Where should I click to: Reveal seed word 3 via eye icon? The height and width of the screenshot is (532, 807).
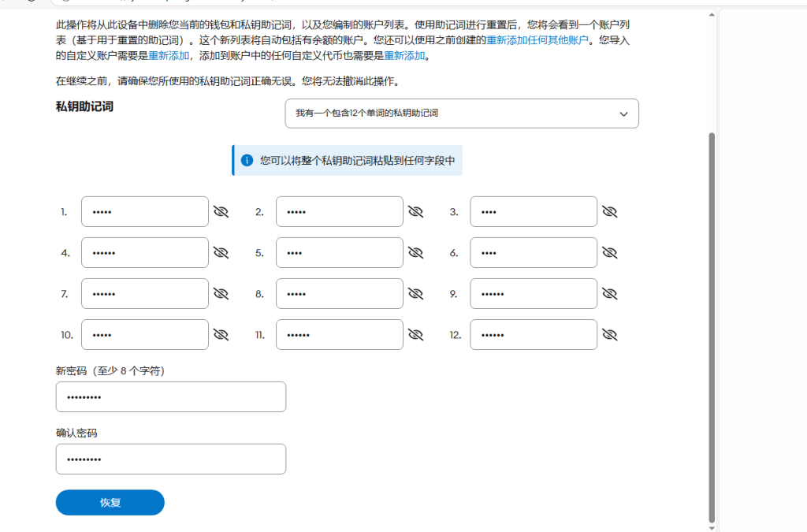[x=609, y=212]
